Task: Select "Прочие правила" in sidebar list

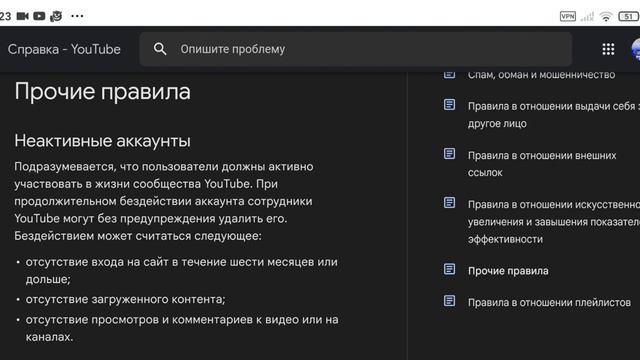Action: 508,271
